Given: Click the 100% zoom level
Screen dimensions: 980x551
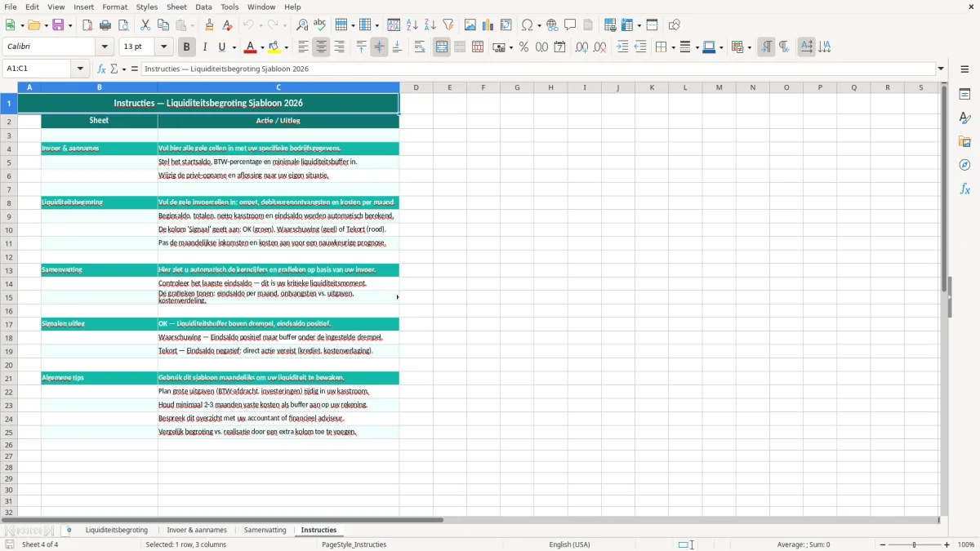Looking at the screenshot, I should pos(966,544).
